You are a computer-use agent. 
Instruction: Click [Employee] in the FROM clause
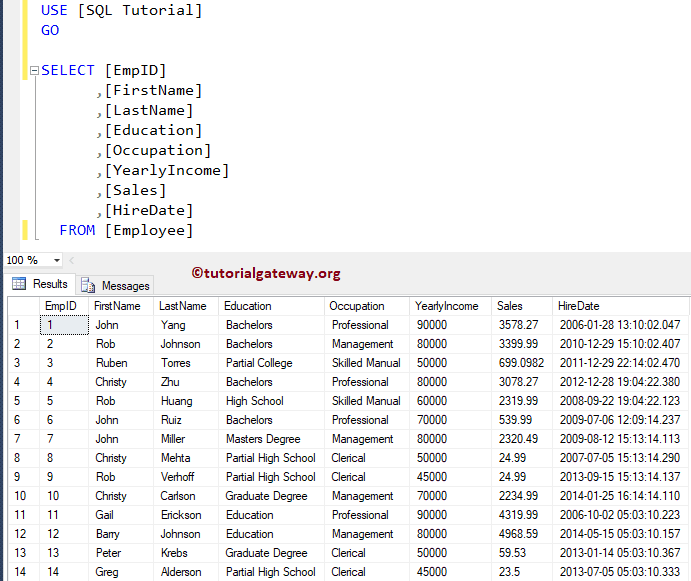[x=149, y=230]
